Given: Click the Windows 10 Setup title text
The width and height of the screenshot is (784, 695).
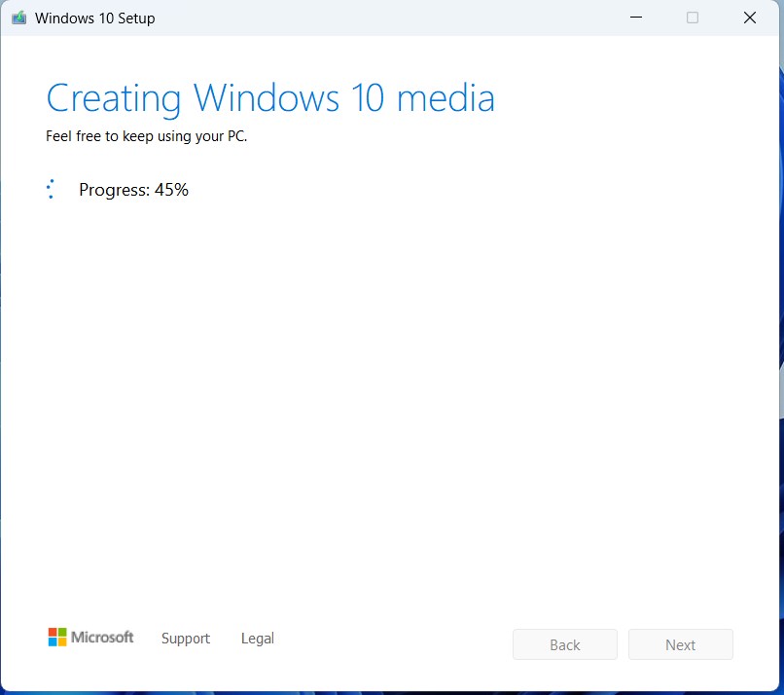Looking at the screenshot, I should tap(95, 18).
